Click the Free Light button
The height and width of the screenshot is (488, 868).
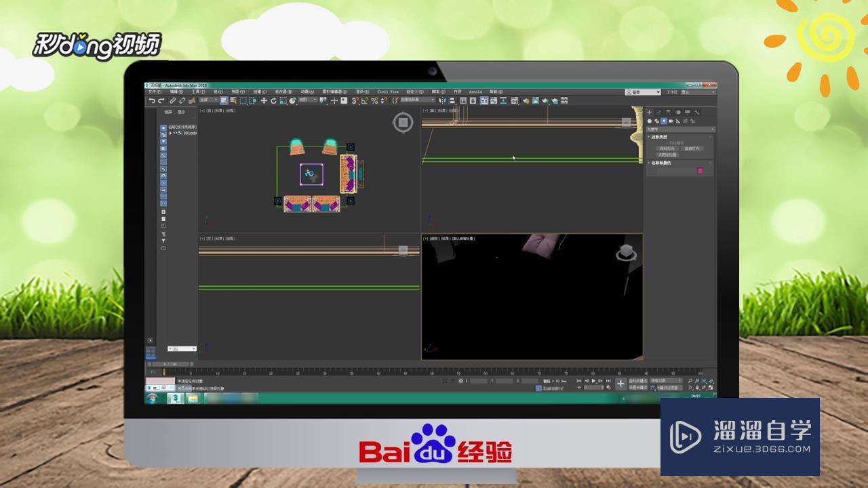click(x=692, y=148)
